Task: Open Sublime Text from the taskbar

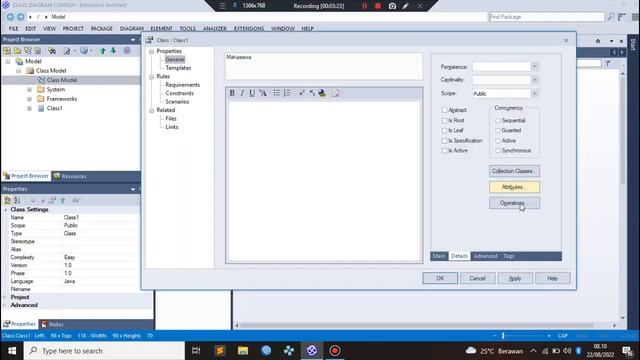Action: point(220,351)
